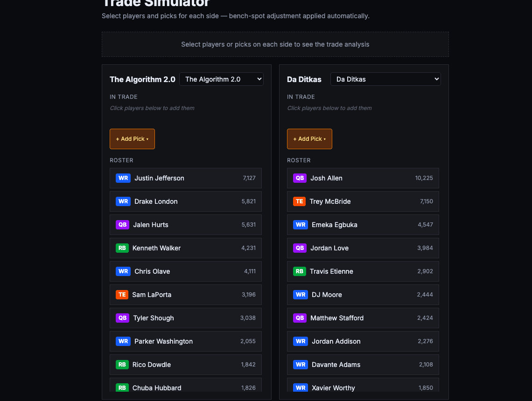Select Chuba Hubbard roster row
This screenshot has height=401, width=532.
coord(186,385)
